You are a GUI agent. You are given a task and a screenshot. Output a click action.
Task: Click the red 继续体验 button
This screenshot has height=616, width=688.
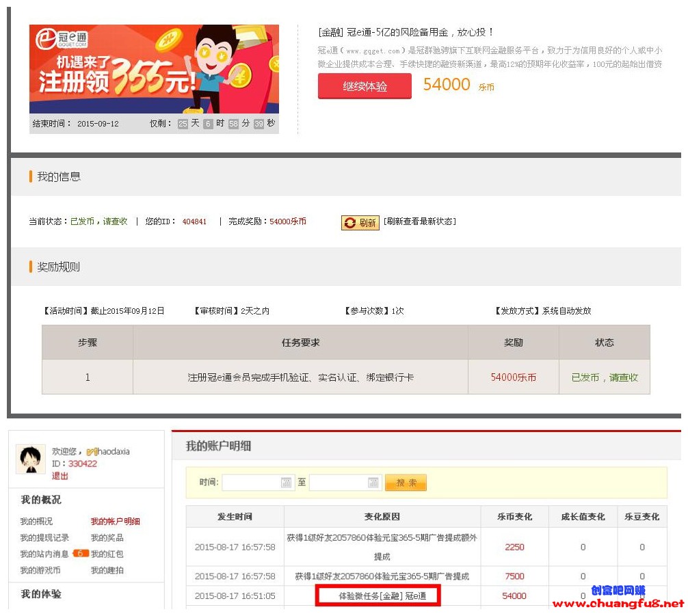pos(365,86)
